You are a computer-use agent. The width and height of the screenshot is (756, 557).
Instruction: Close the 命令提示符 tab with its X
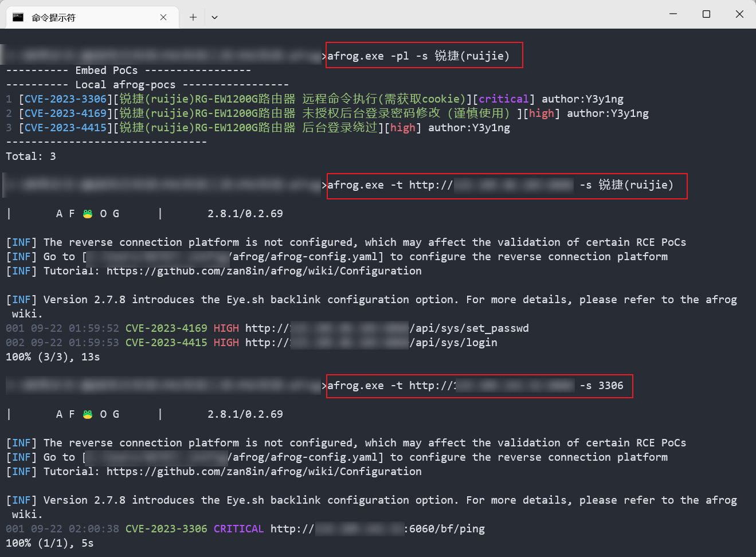pyautogui.click(x=162, y=17)
